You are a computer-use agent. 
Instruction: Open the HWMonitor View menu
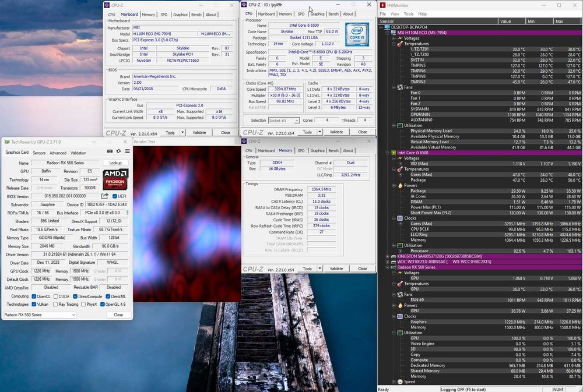pos(395,14)
